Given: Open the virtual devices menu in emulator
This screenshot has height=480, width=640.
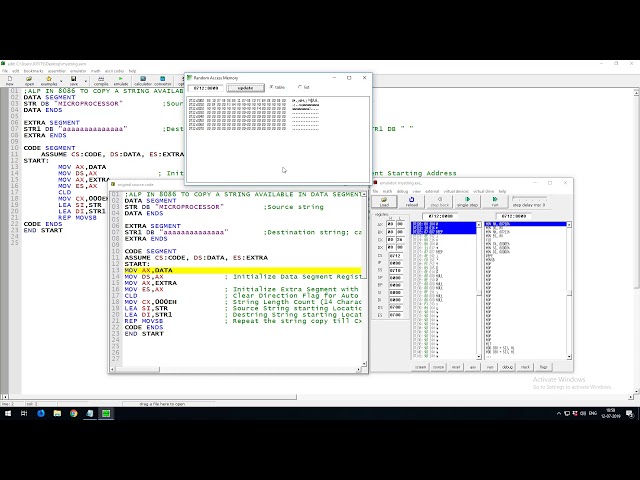Looking at the screenshot, I should (456, 191).
